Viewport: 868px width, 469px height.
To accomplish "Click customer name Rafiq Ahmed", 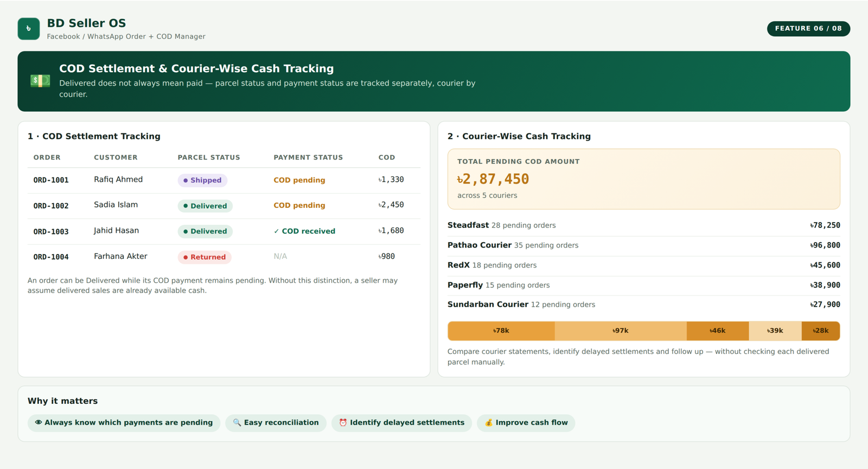I will 118,179.
